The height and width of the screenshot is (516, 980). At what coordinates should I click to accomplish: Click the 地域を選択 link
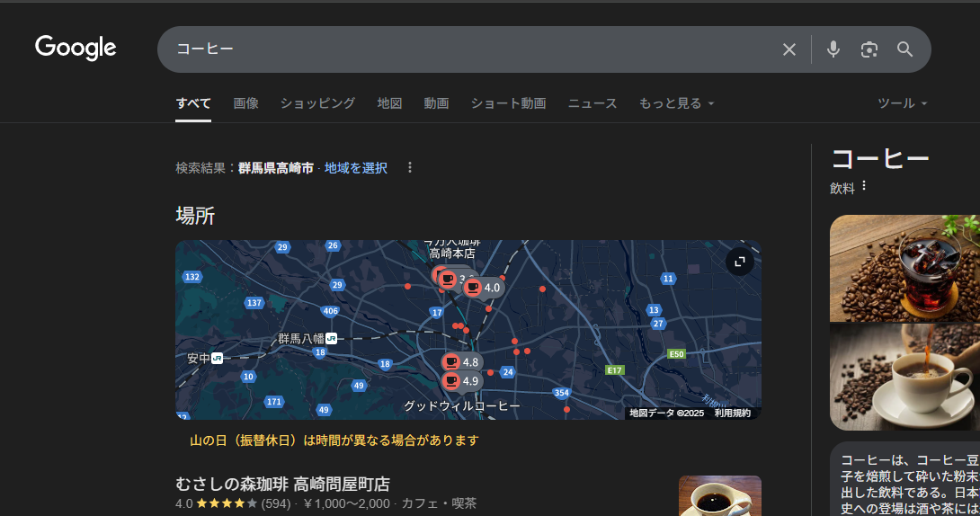356,168
